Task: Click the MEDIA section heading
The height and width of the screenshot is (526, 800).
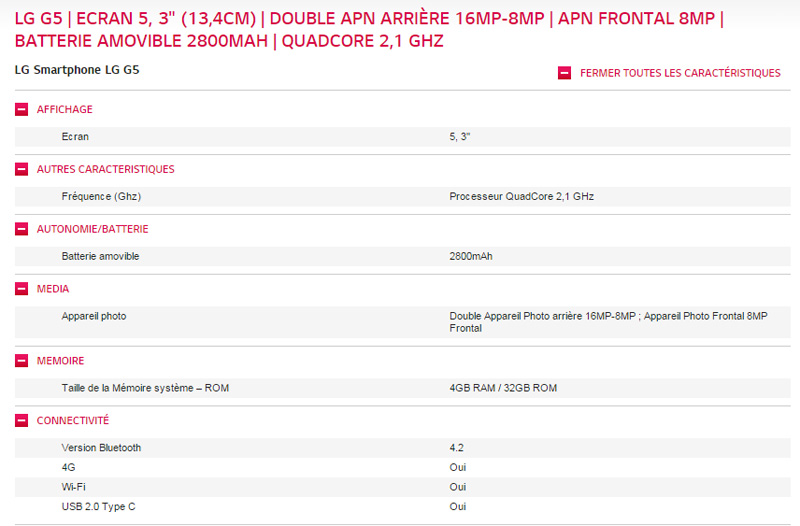Action: click(53, 289)
